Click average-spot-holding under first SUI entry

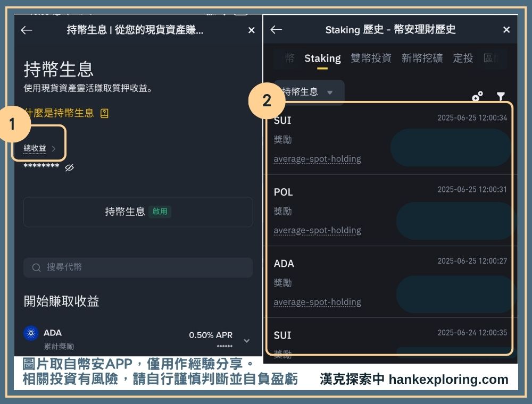click(317, 159)
